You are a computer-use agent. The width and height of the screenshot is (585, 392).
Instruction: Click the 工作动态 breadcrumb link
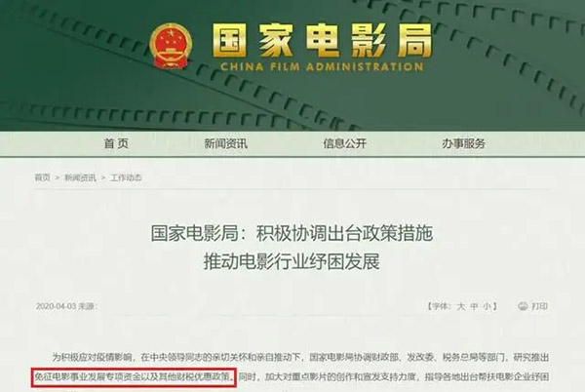coord(126,177)
